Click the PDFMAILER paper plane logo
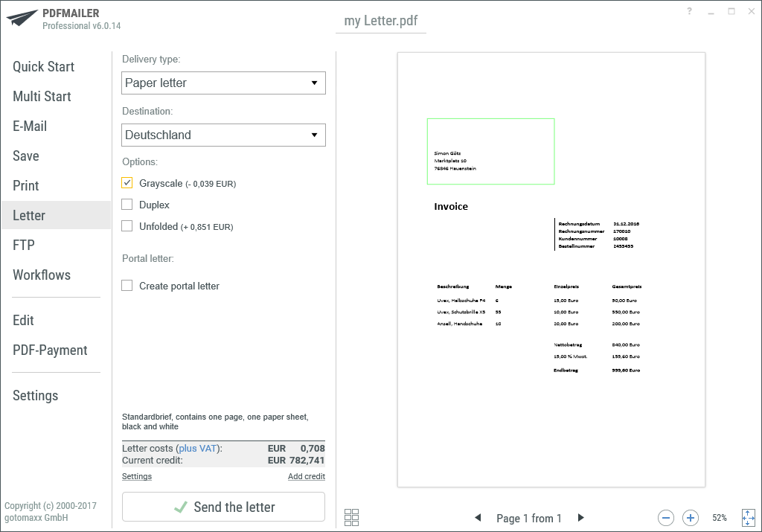This screenshot has height=532, width=762. 22,16
